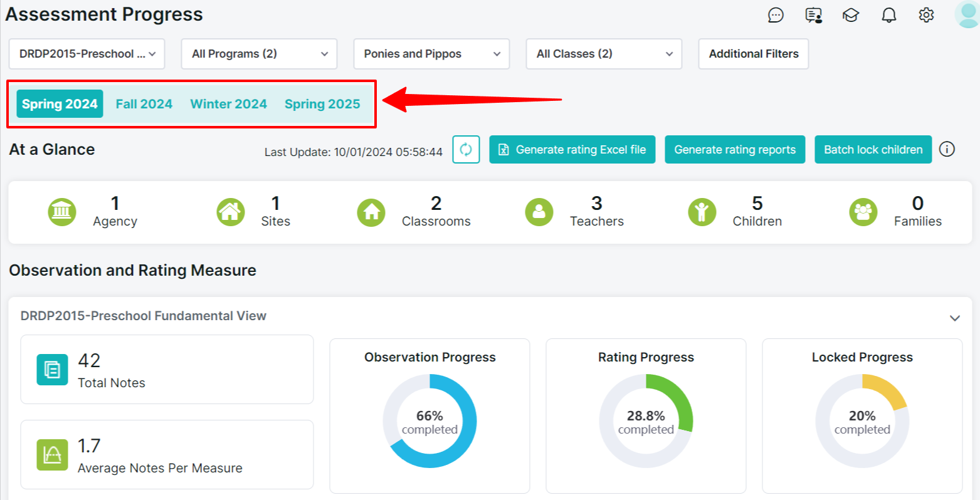This screenshot has height=500, width=980.
Task: Click the user profile avatar
Action: (967, 14)
